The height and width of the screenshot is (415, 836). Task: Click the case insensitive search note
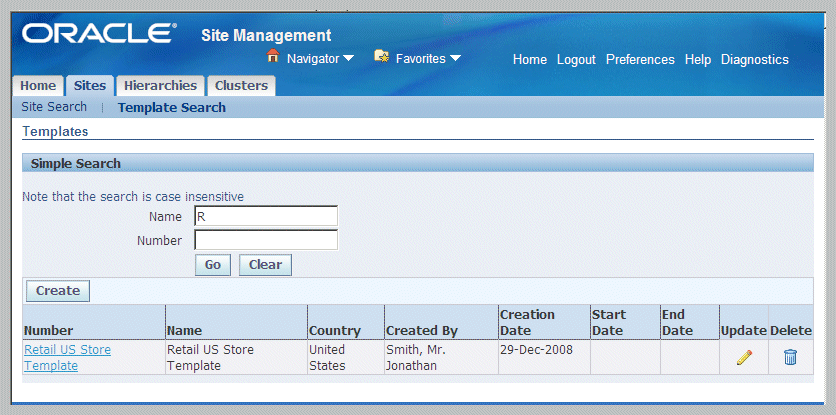(133, 196)
